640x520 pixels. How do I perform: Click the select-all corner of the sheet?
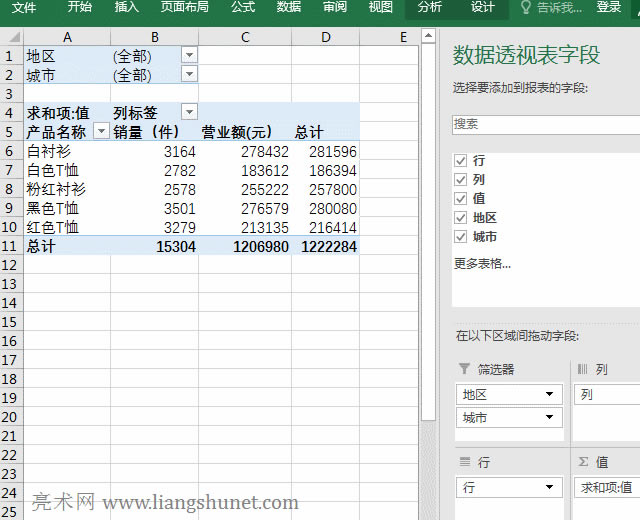(x=11, y=38)
